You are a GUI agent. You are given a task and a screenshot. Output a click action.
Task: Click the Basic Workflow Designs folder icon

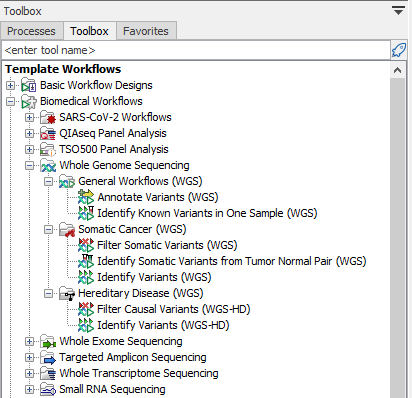pyautogui.click(x=29, y=85)
